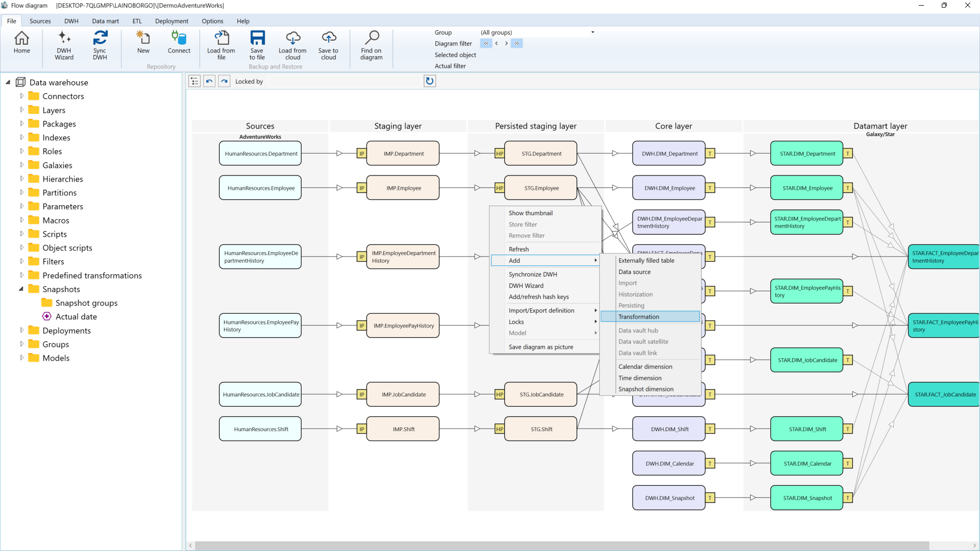The image size is (980, 551).
Task: Click Data source in Add submenu
Action: [x=650, y=272]
